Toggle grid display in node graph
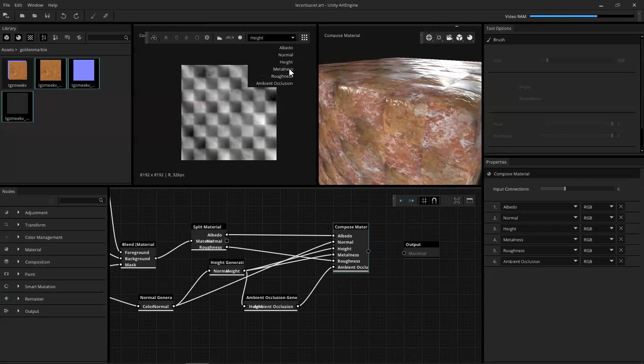Screen dimensions: 644x364 point(424,200)
